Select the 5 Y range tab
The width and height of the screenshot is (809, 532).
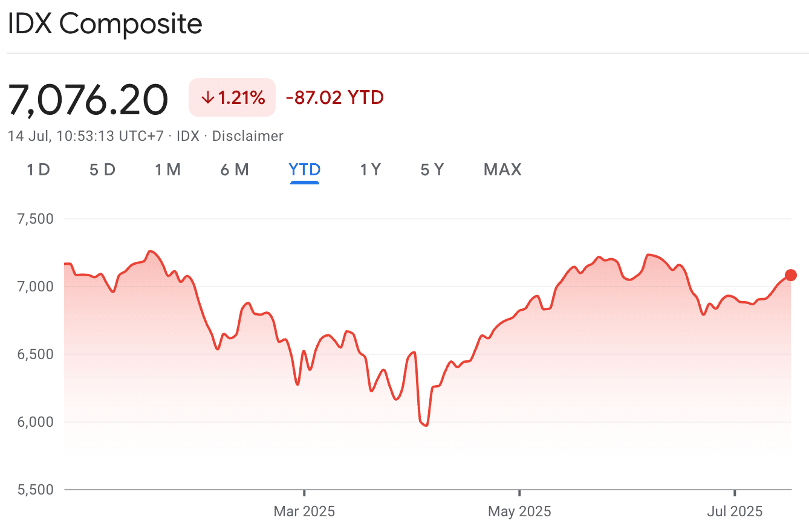point(432,170)
